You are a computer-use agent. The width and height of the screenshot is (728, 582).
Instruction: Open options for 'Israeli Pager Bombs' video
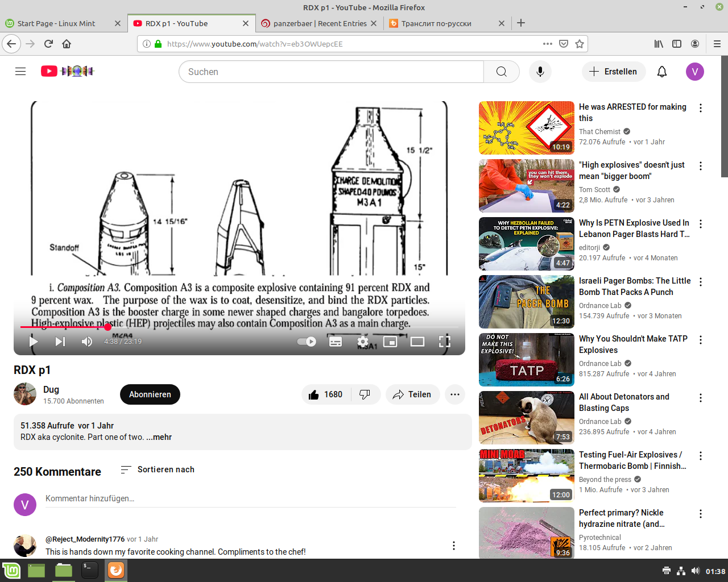coord(701,282)
